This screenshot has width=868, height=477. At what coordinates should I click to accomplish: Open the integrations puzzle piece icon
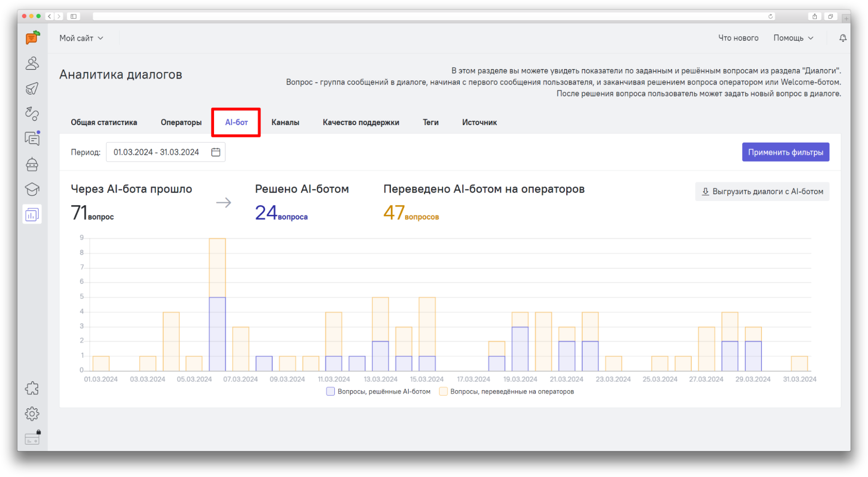(x=32, y=388)
